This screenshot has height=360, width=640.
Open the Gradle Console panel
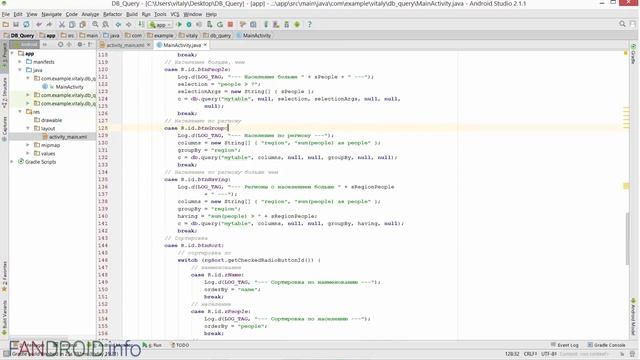tap(606, 345)
